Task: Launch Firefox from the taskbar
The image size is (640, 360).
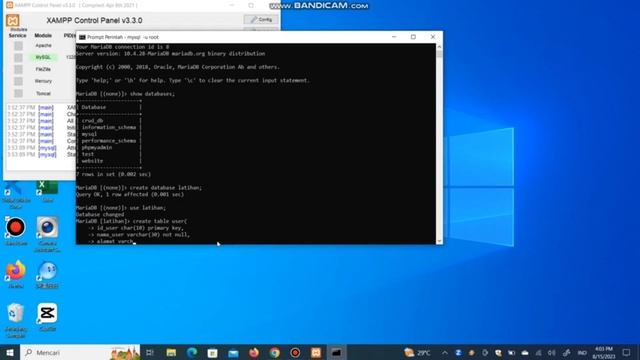Action: (x=254, y=352)
